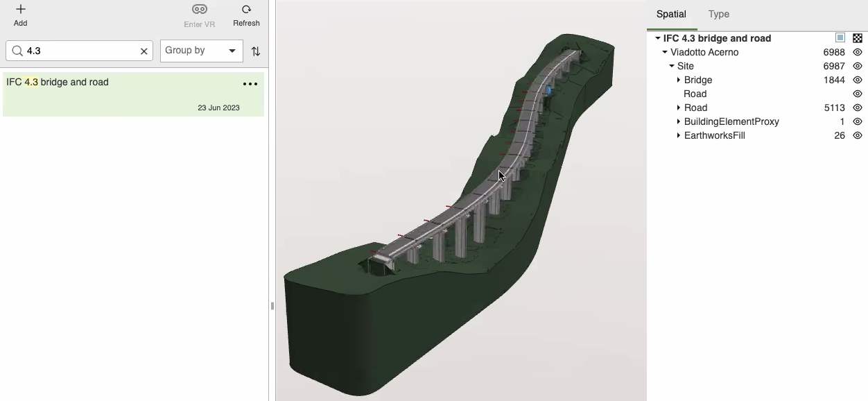Click the Enter VR headset icon
Viewport: 868px width, 401px height.
click(x=200, y=10)
